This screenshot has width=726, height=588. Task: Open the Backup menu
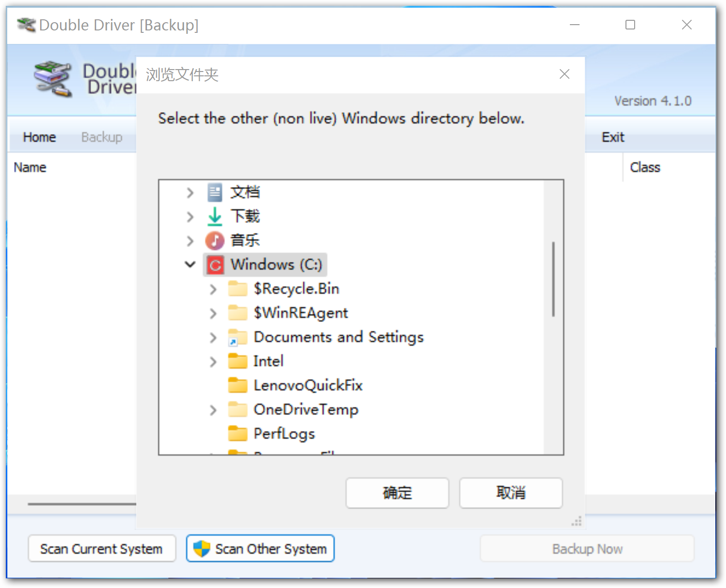[x=102, y=137]
